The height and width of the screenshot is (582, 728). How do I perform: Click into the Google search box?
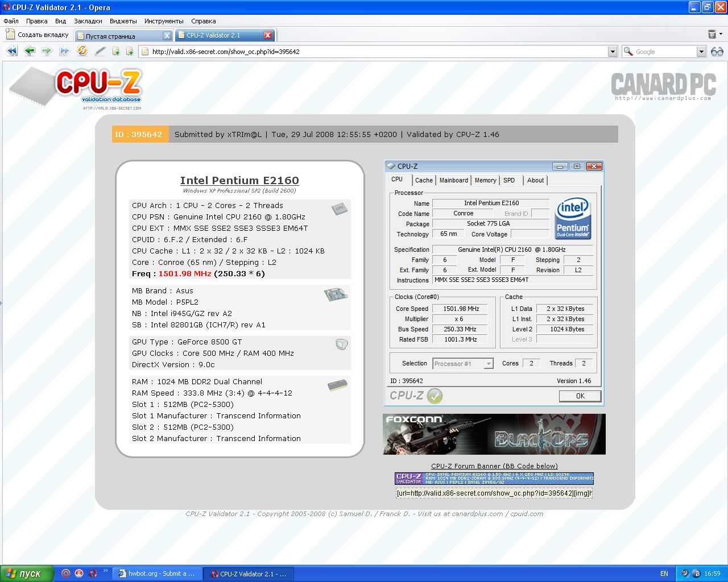pyautogui.click(x=665, y=52)
